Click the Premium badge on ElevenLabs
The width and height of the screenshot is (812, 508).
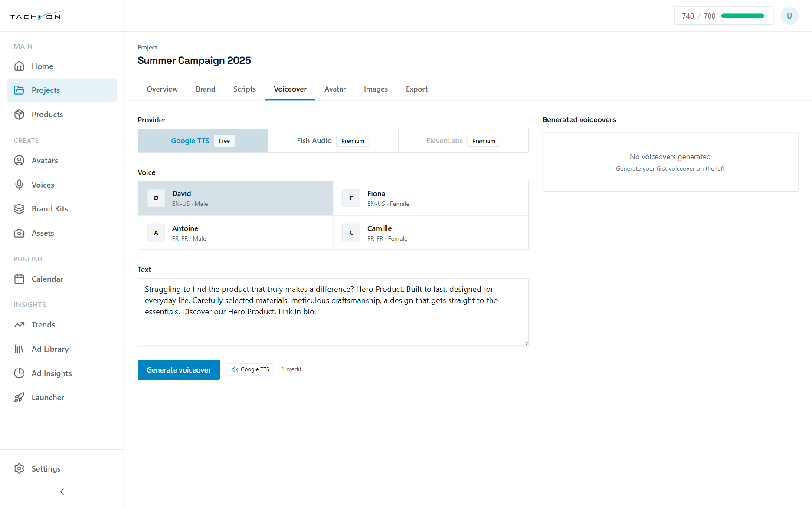click(x=484, y=141)
